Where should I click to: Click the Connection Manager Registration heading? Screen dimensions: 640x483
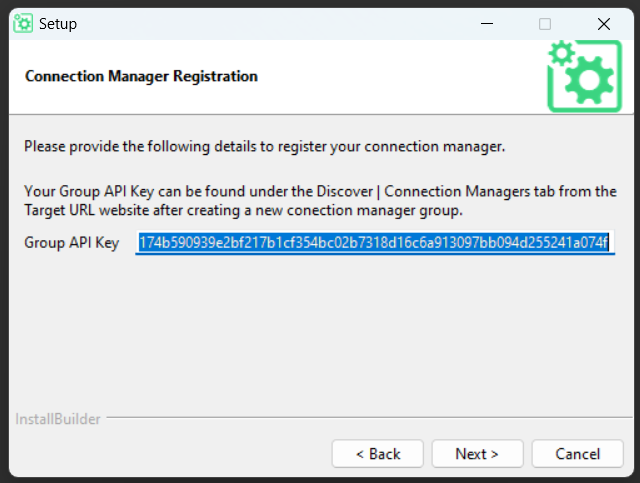pos(141,76)
